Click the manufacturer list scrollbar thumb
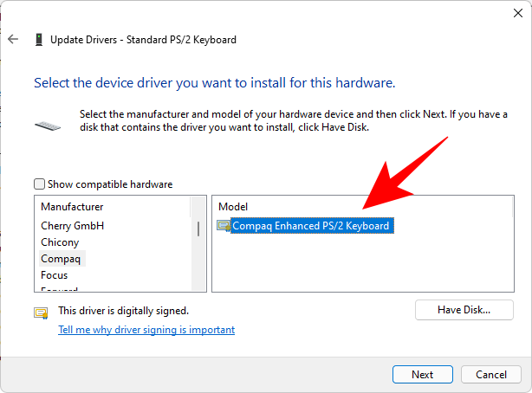532x393 pixels. tap(198, 228)
